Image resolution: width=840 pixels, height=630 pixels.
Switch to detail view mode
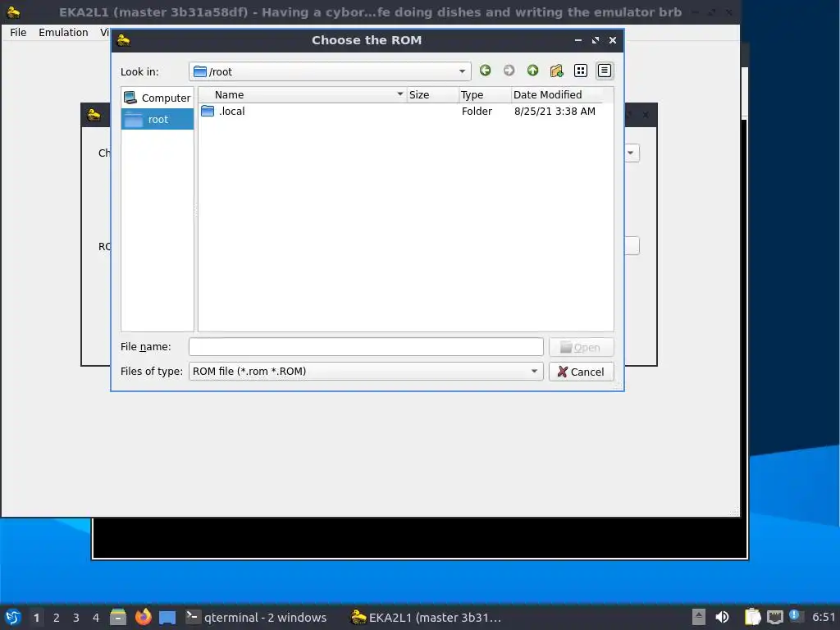(605, 71)
